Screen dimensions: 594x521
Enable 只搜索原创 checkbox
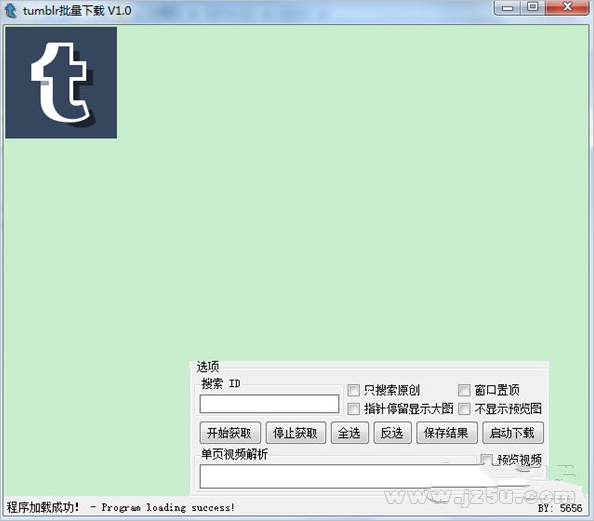coord(353,390)
